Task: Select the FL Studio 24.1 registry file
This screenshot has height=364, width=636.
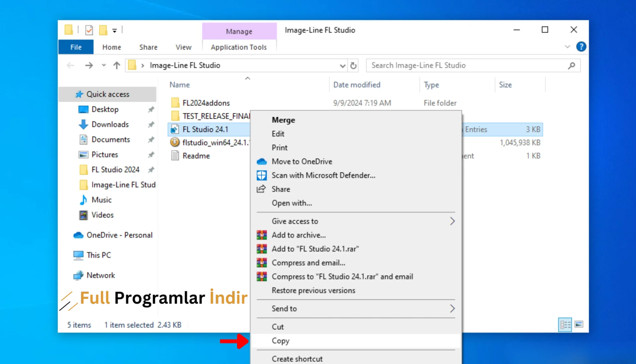Action: [205, 129]
